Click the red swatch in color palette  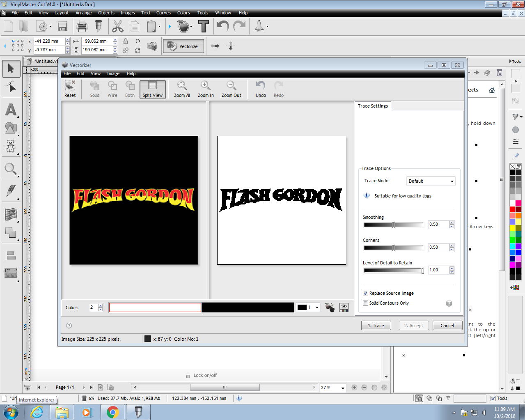click(x=512, y=209)
